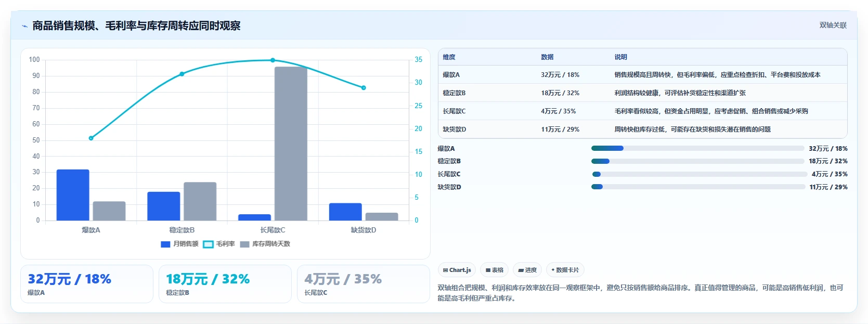868x324 pixels.
Task: Click the chart x-axis label 爆款A
Action: (x=91, y=230)
